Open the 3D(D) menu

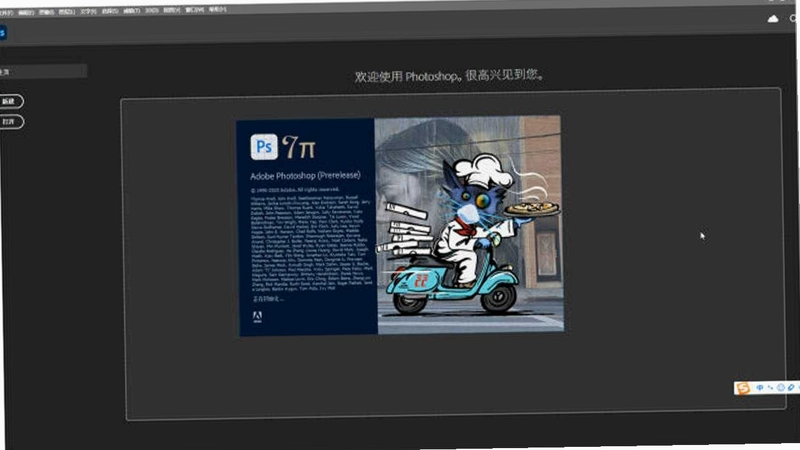[152, 10]
